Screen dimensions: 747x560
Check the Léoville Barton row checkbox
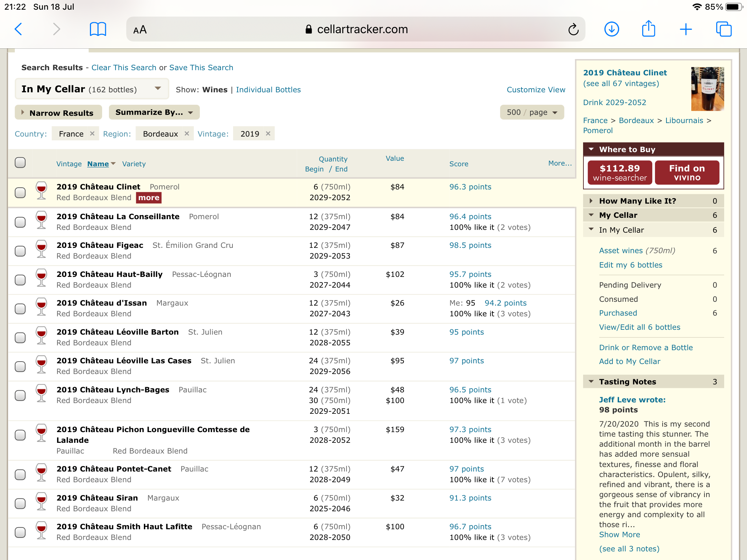coord(20,337)
